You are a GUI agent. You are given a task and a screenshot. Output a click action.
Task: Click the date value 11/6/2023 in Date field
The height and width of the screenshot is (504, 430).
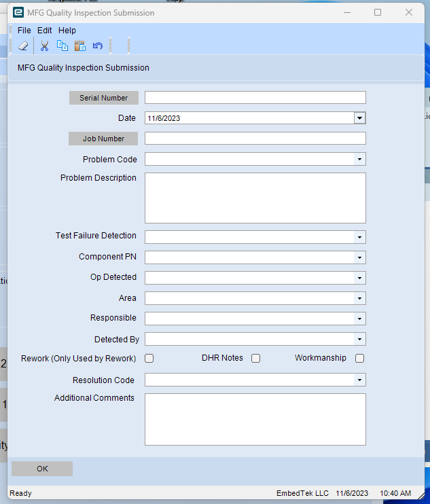pos(164,118)
